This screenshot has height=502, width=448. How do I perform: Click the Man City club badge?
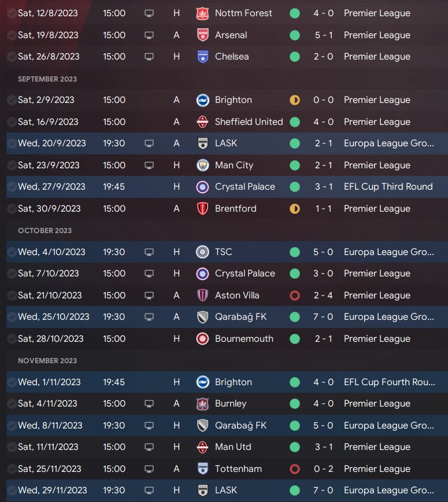click(202, 165)
